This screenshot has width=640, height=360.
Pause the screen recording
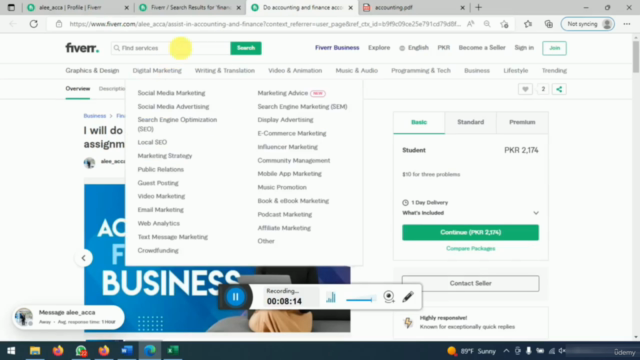click(x=236, y=297)
